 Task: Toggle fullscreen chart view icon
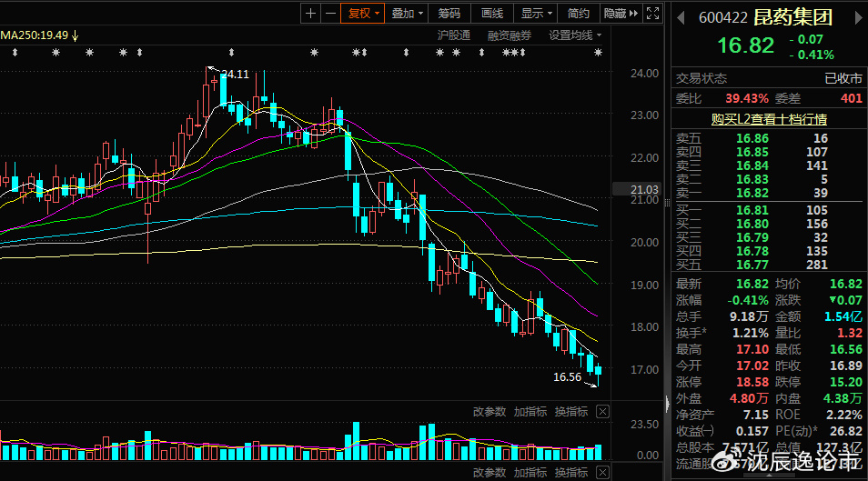point(652,14)
